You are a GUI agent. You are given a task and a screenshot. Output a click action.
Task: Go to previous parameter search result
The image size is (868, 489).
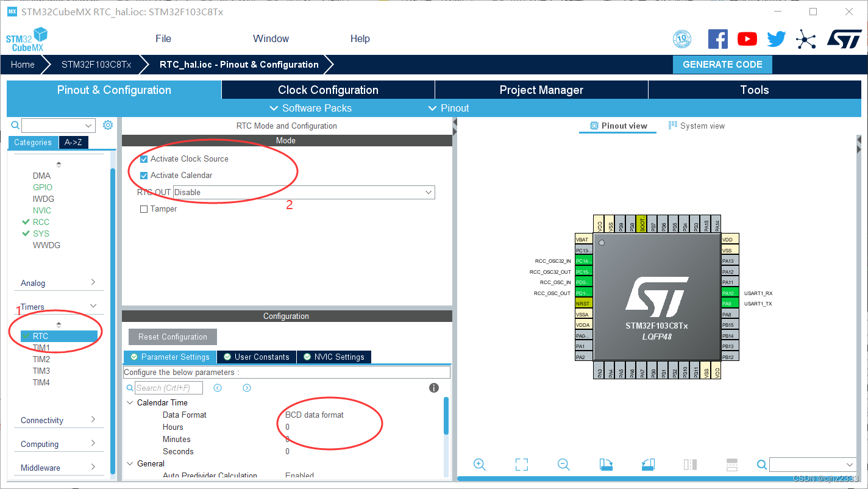[218, 388]
